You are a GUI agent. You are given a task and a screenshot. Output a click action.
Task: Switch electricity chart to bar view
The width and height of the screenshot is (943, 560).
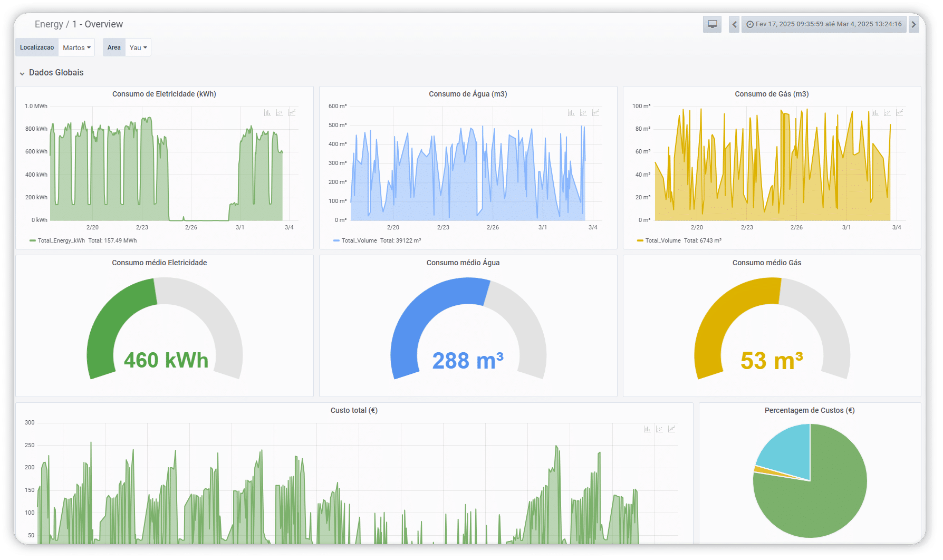coord(267,113)
